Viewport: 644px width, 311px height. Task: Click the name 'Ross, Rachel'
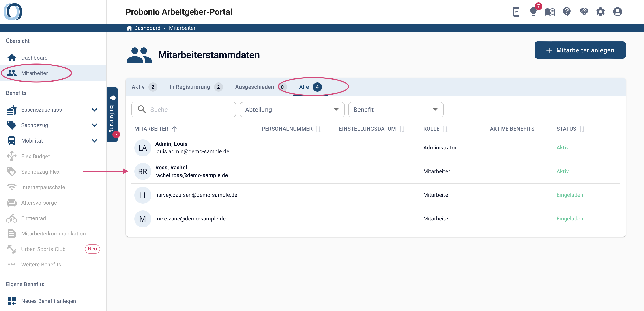171,168
